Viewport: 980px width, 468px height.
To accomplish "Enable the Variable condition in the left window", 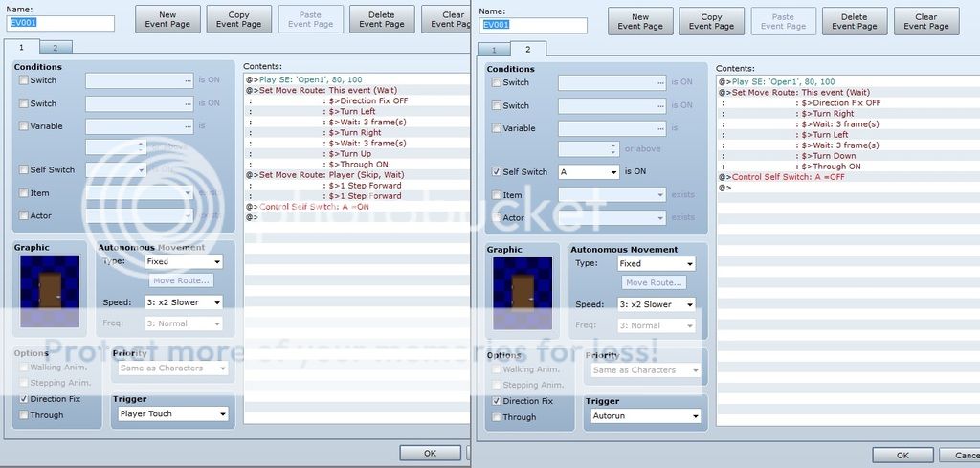I will pos(24,125).
